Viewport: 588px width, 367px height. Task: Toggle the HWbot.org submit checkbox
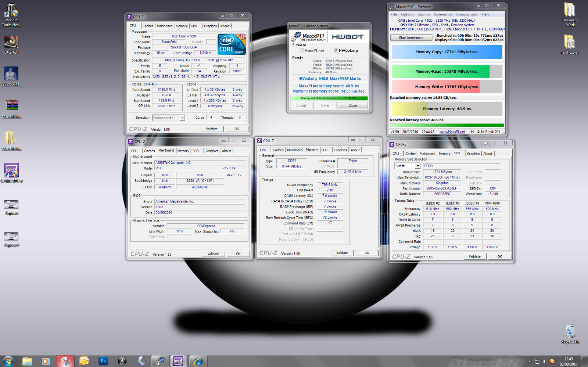336,50
